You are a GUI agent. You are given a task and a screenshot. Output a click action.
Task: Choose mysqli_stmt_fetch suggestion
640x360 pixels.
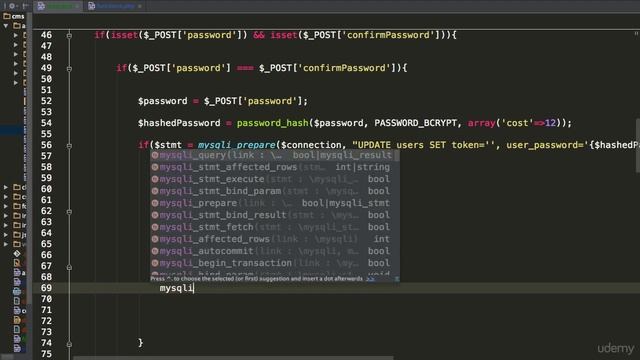pyautogui.click(x=272, y=227)
